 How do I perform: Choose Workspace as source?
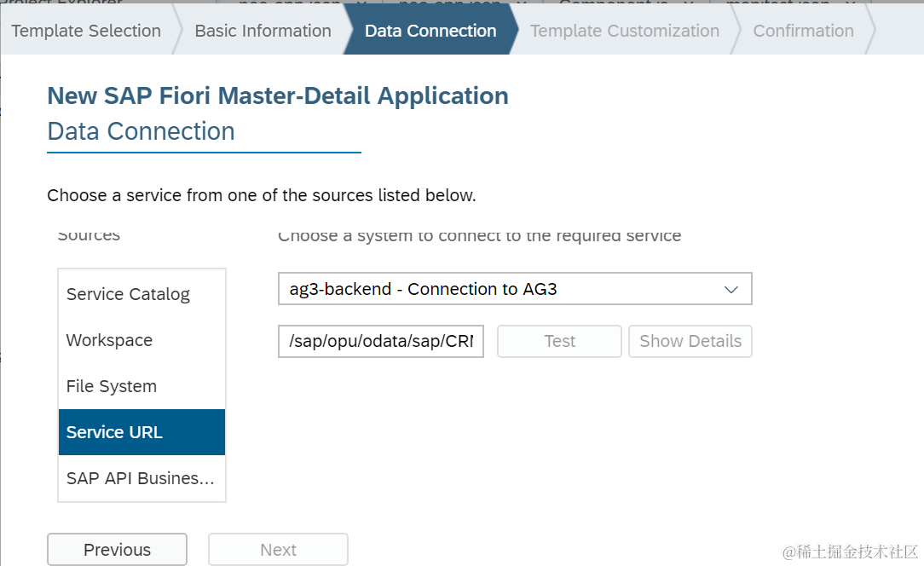(x=141, y=340)
